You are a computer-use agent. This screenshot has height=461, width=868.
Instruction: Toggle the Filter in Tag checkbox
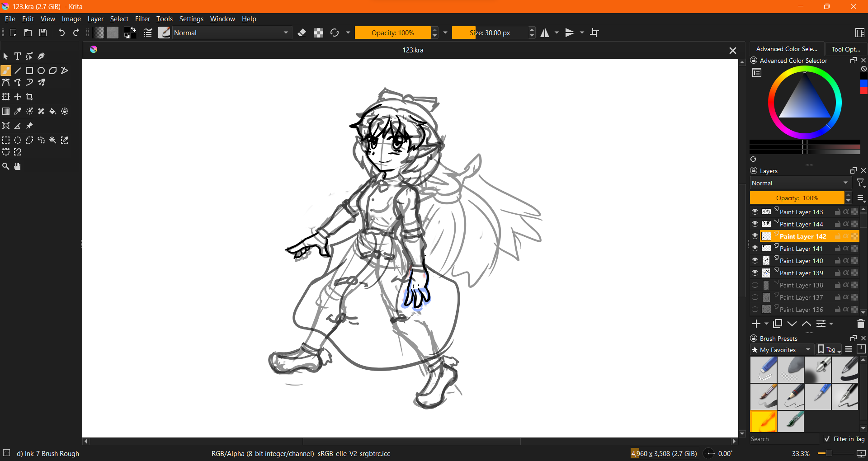pyautogui.click(x=827, y=439)
